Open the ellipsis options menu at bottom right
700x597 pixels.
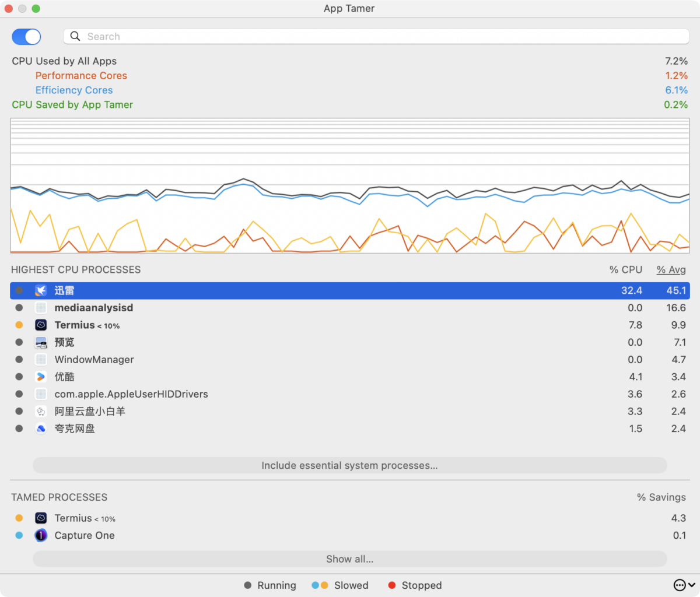[x=684, y=585]
